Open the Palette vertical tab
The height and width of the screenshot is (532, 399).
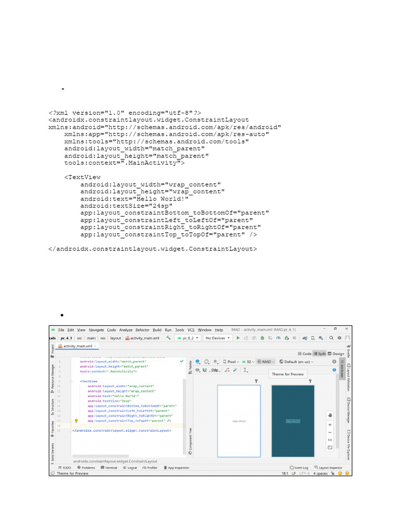[x=190, y=367]
